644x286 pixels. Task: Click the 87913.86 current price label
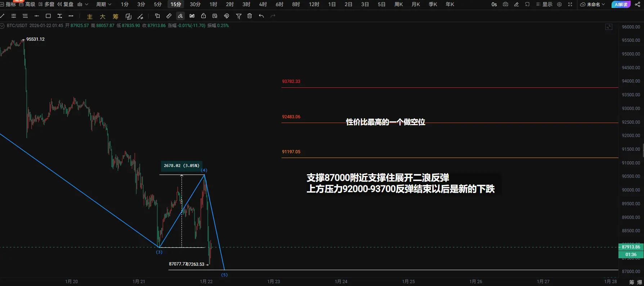(x=631, y=247)
